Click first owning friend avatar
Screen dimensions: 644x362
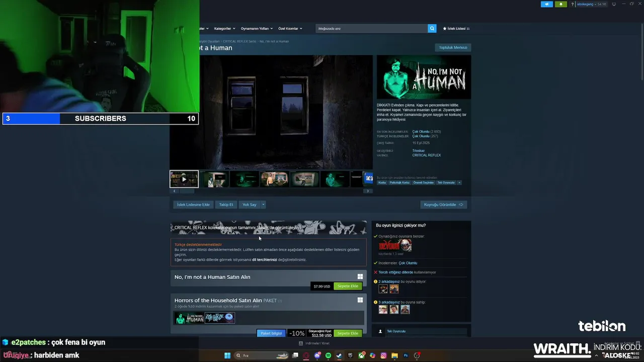(383, 309)
